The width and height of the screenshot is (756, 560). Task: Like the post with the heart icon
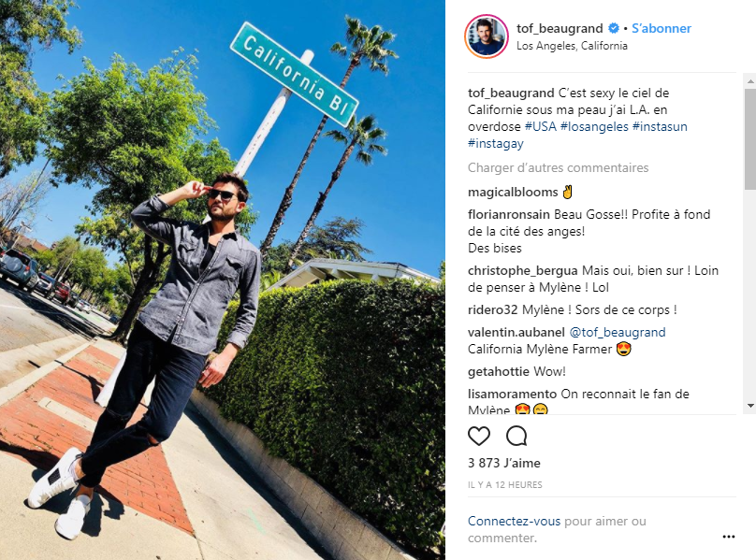(479, 436)
